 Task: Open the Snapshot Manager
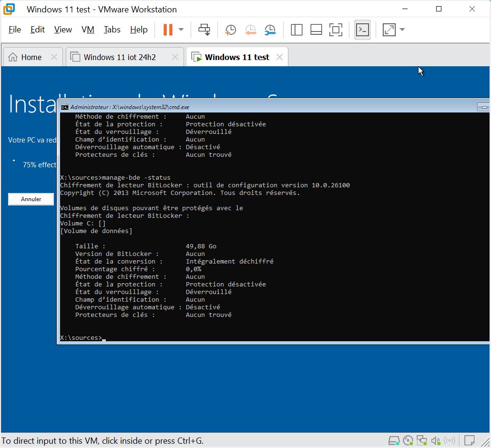[270, 30]
